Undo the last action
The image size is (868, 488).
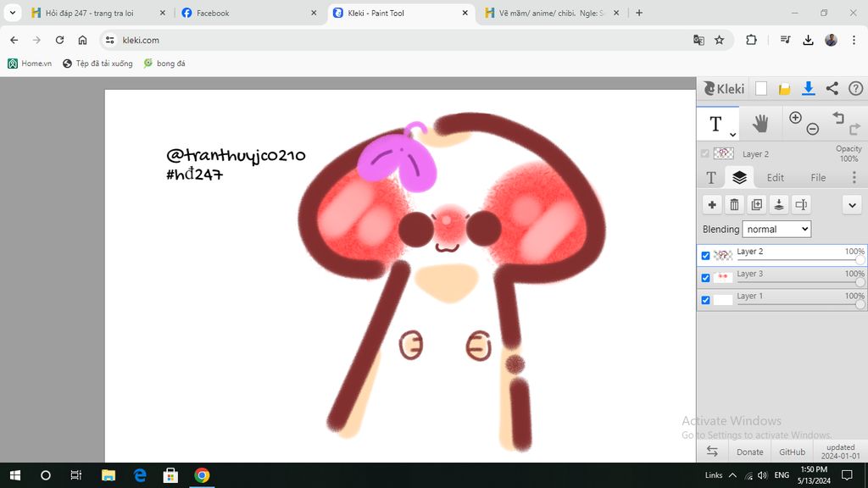(838, 117)
